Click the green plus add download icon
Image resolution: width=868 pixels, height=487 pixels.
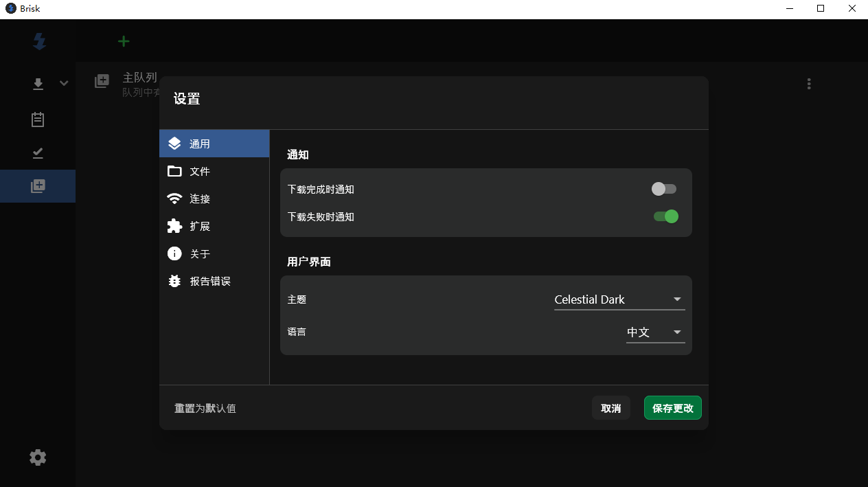pyautogui.click(x=124, y=41)
